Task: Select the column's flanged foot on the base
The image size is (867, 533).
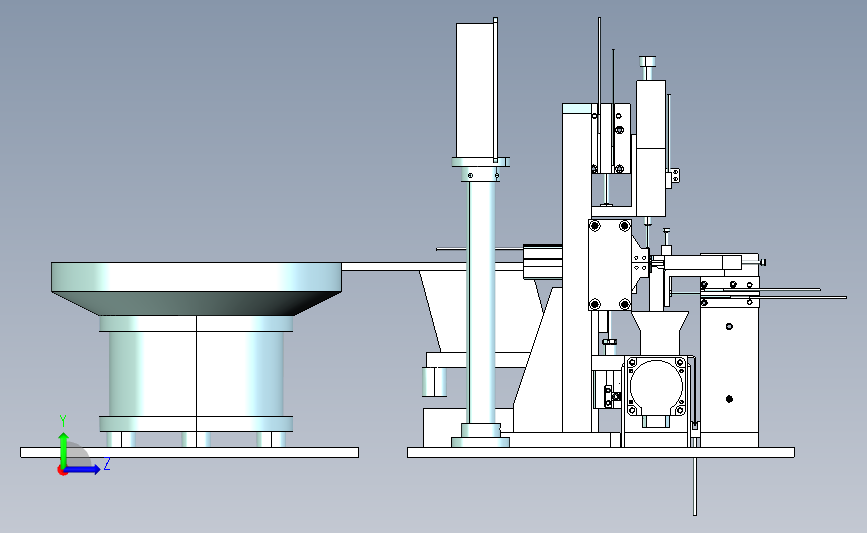Action: coord(480,435)
